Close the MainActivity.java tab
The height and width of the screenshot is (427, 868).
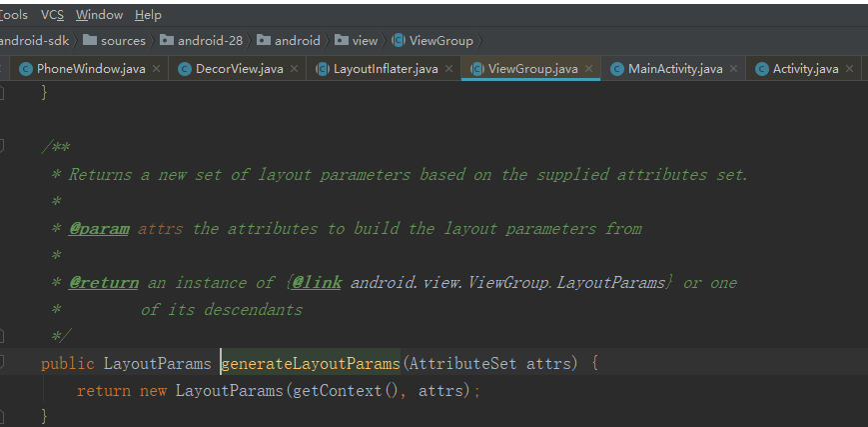(x=733, y=69)
